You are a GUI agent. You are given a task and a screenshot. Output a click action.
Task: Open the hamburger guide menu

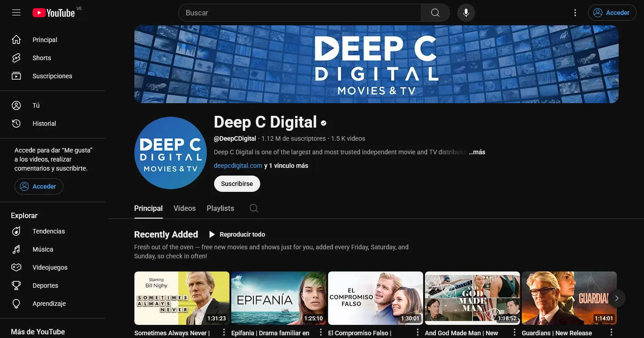[16, 13]
